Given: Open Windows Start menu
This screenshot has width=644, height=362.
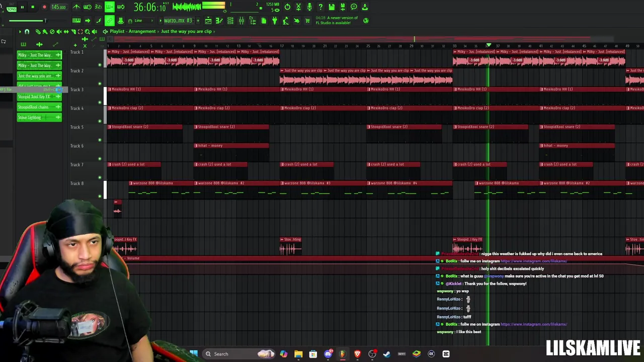Looking at the screenshot, I should (x=194, y=354).
